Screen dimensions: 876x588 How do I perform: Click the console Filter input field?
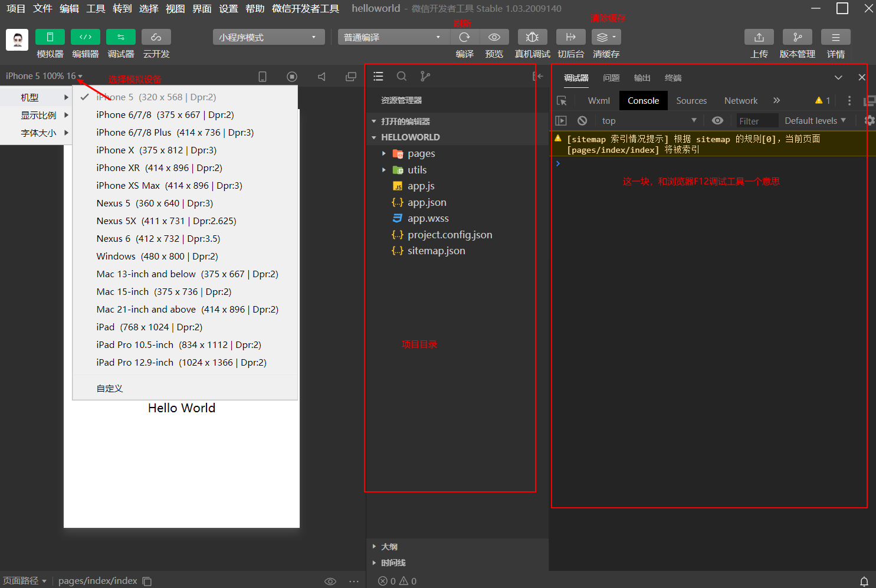(x=757, y=121)
